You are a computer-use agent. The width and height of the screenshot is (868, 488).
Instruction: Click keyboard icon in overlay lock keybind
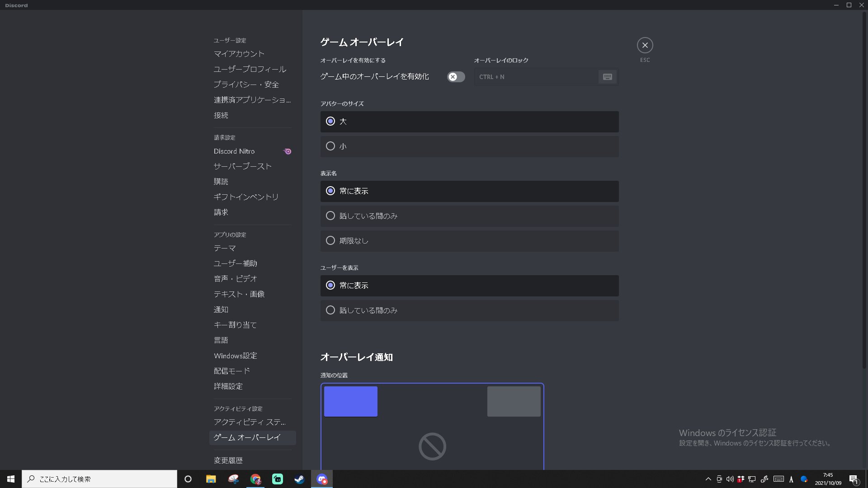tap(607, 77)
